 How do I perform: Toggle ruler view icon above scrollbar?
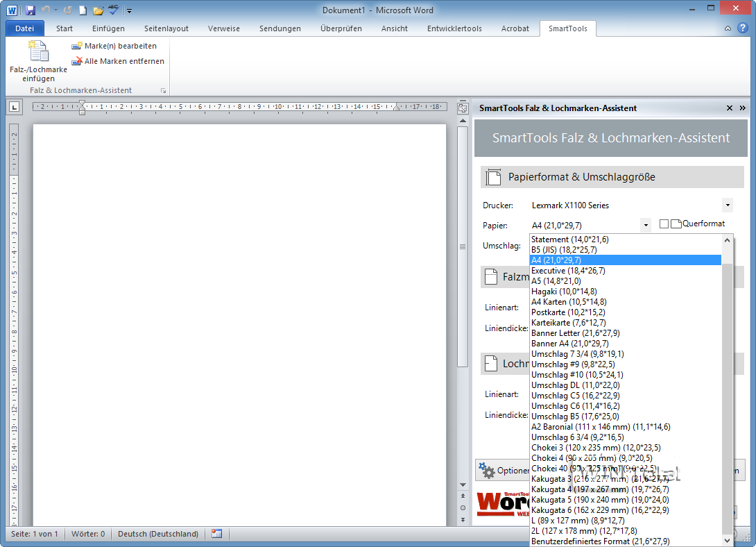[463, 108]
